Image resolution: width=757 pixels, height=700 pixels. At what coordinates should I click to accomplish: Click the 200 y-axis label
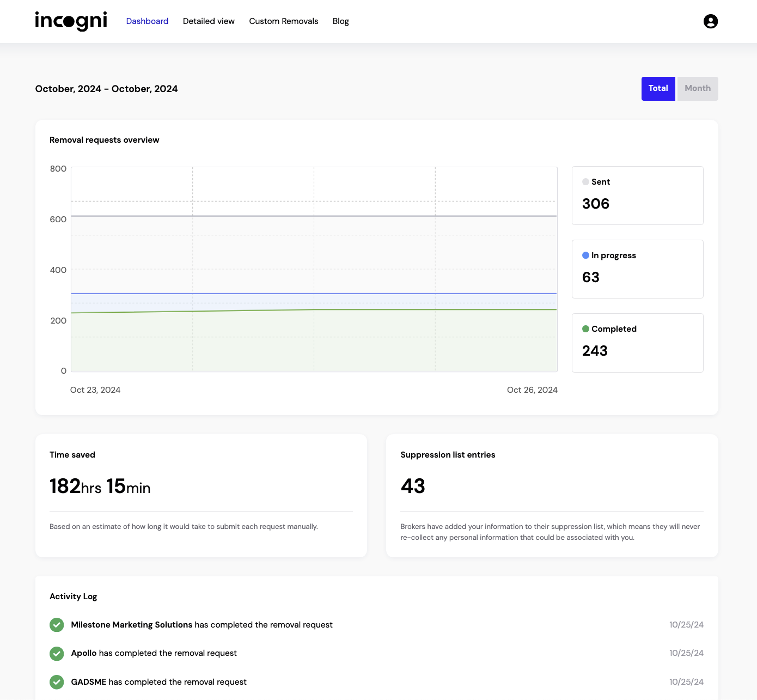(x=58, y=321)
